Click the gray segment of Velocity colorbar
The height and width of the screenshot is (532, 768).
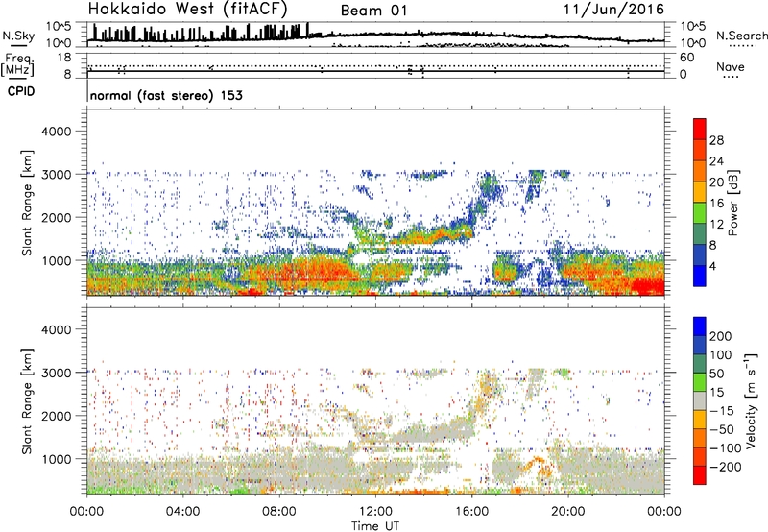(700, 400)
